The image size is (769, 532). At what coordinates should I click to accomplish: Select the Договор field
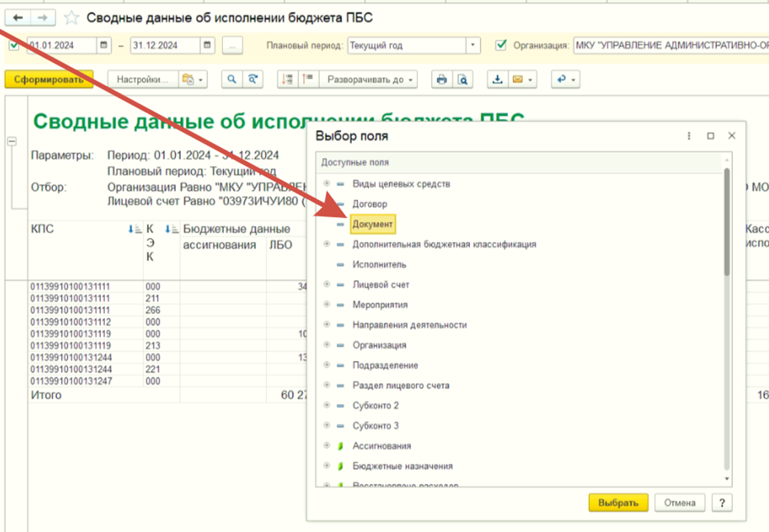point(370,204)
